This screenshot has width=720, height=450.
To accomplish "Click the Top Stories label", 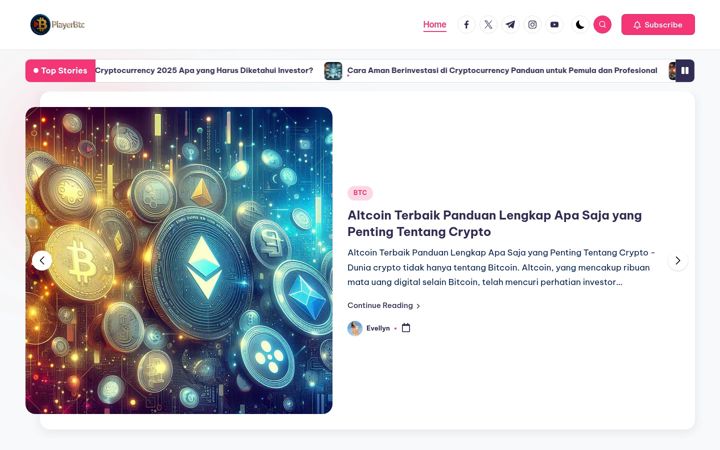I will pos(60,71).
